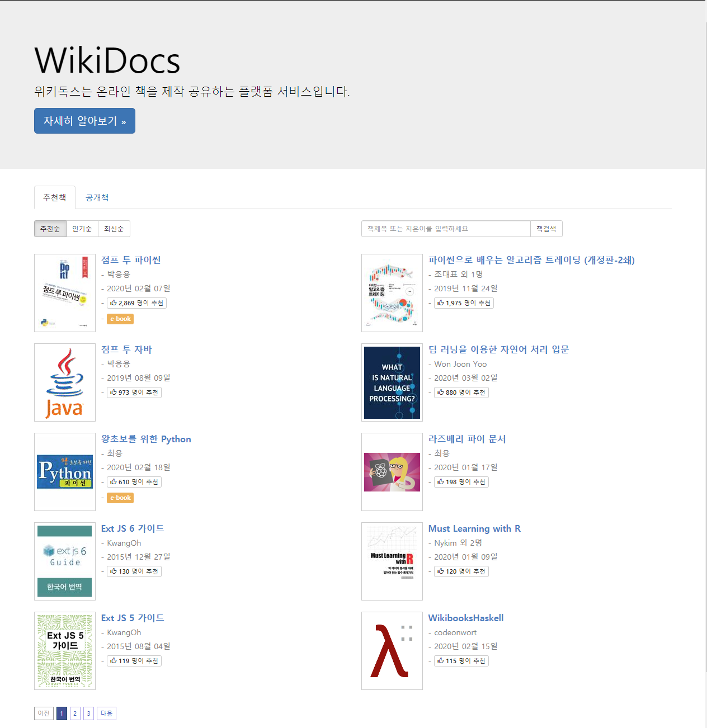This screenshot has width=707, height=728.
Task: Sort books by 인기순
Action: point(82,229)
